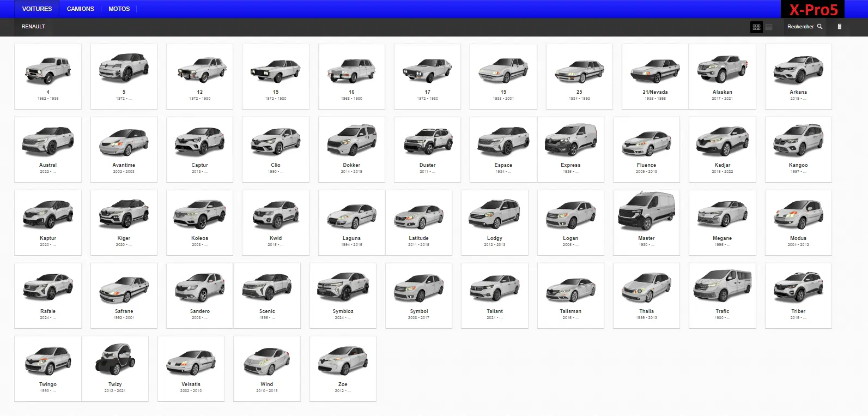This screenshot has width=868, height=416.
Task: Open the Triber model card
Action: point(798,296)
